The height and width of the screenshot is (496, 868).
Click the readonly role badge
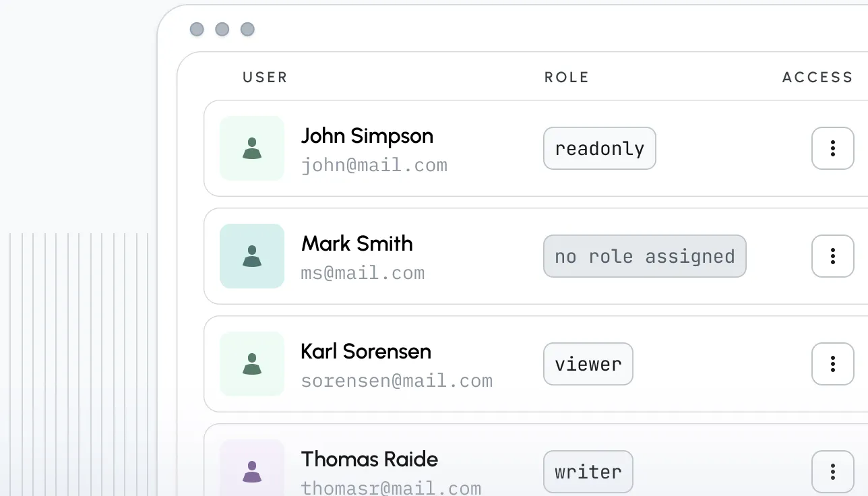600,148
